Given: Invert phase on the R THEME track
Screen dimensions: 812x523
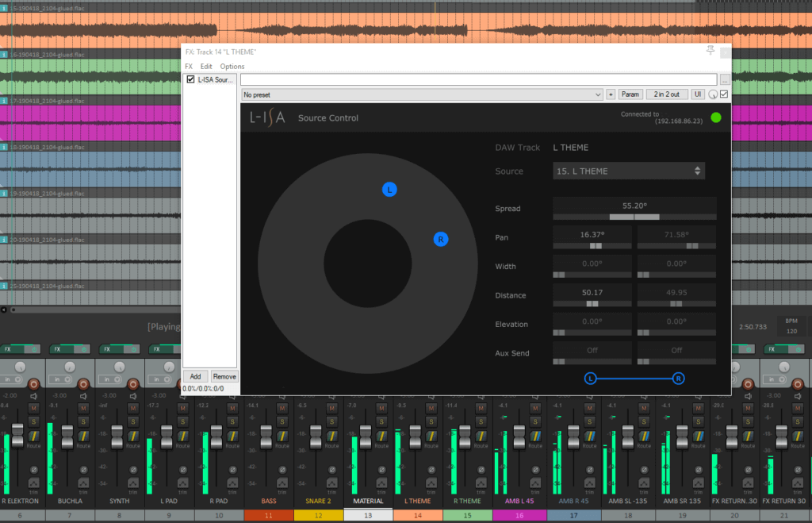Looking at the screenshot, I should coord(481,470).
